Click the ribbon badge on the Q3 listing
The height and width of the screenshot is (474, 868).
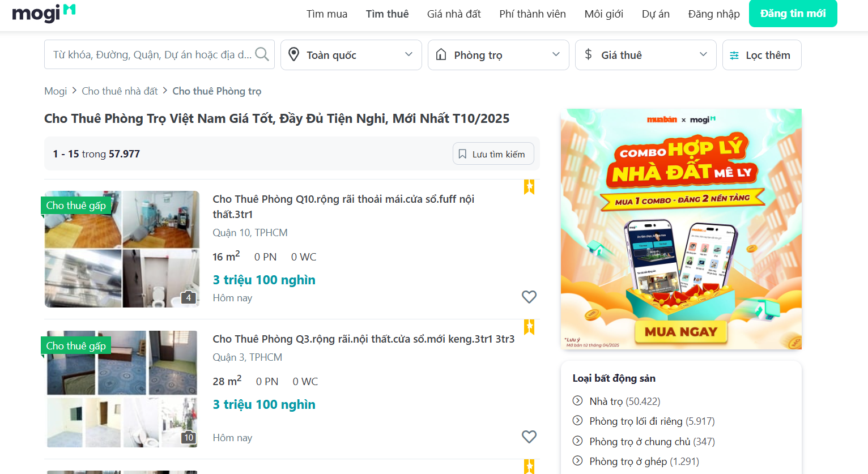pyautogui.click(x=529, y=327)
